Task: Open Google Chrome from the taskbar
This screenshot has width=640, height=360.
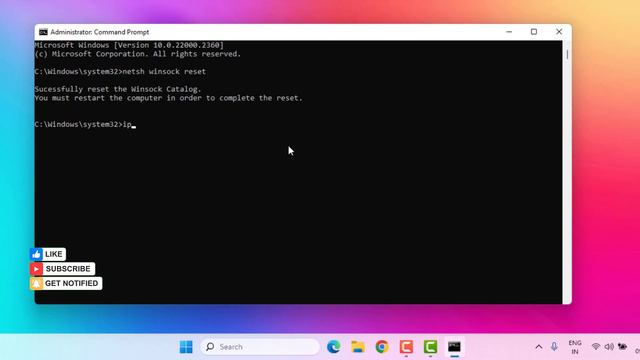Action: click(x=382, y=347)
